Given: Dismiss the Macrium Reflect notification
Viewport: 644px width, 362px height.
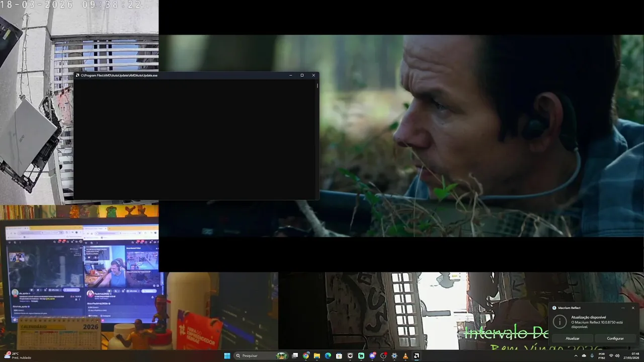Looking at the screenshot, I should click(633, 308).
